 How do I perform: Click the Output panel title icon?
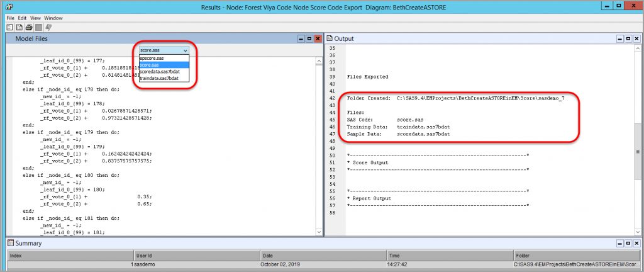pos(329,38)
